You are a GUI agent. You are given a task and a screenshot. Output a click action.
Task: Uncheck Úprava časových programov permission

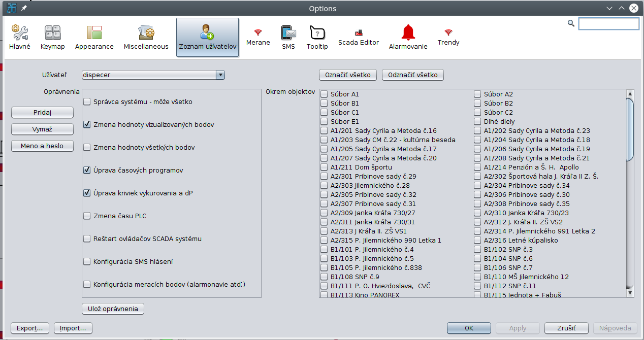87,171
